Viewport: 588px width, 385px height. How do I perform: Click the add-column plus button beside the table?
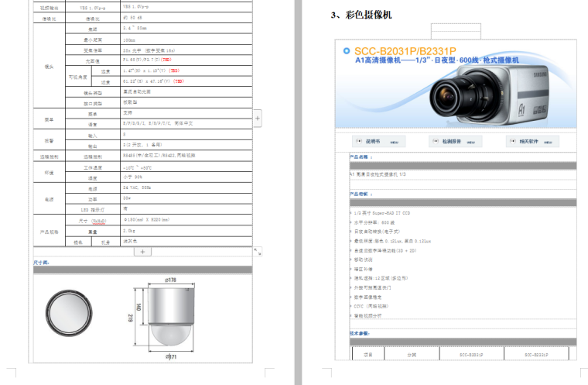click(258, 119)
